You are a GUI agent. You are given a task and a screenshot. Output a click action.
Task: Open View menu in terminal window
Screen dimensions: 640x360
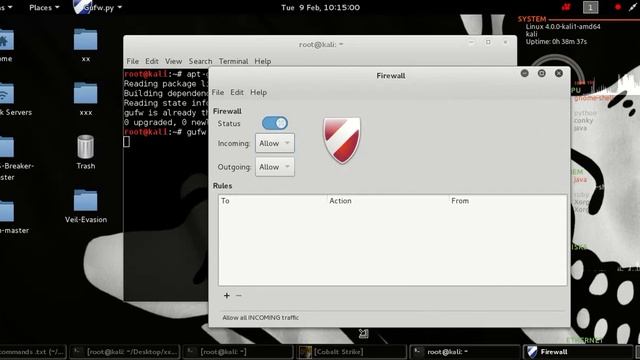pyautogui.click(x=173, y=61)
